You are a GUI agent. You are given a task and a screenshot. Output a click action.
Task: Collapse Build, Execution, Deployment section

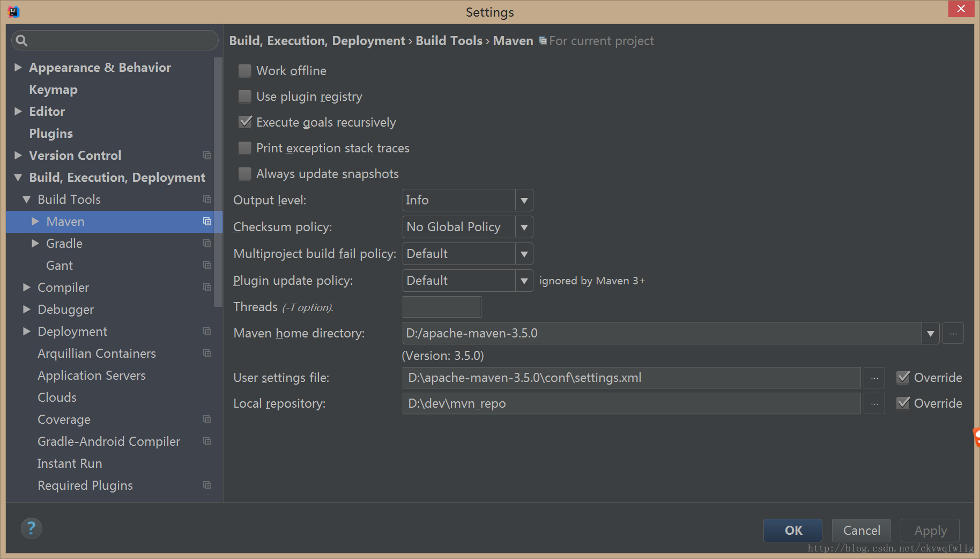click(18, 178)
